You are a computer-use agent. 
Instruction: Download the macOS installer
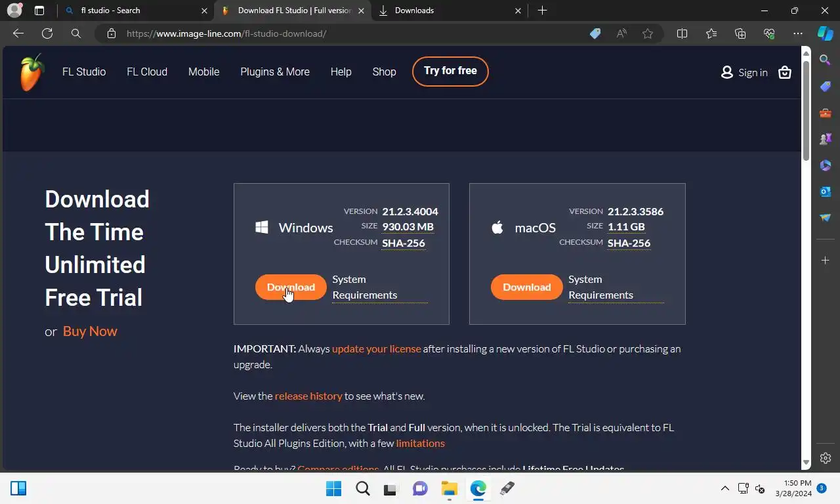527,287
